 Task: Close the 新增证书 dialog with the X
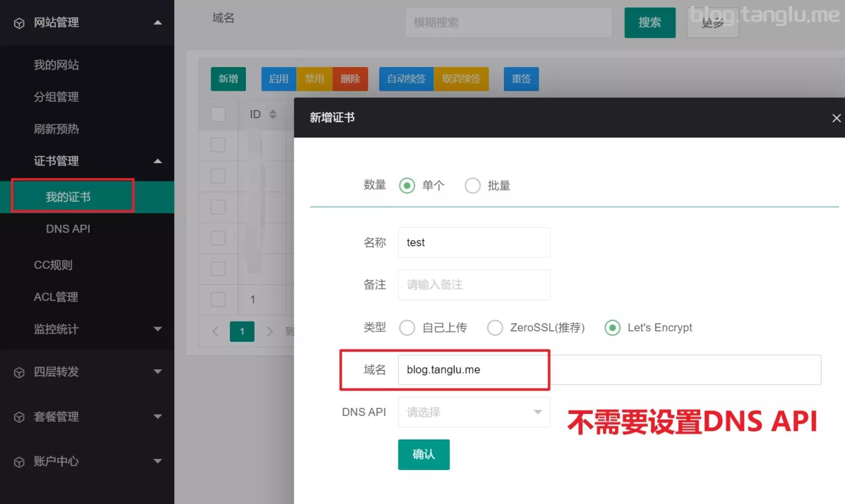click(x=836, y=118)
